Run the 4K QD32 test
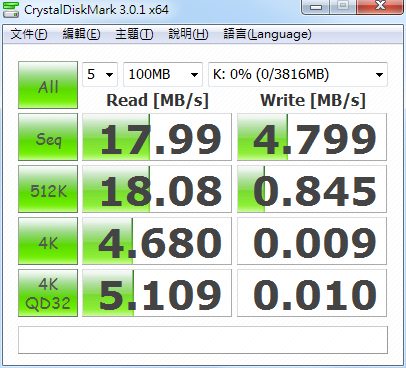This screenshot has height=368, width=406. point(48,293)
